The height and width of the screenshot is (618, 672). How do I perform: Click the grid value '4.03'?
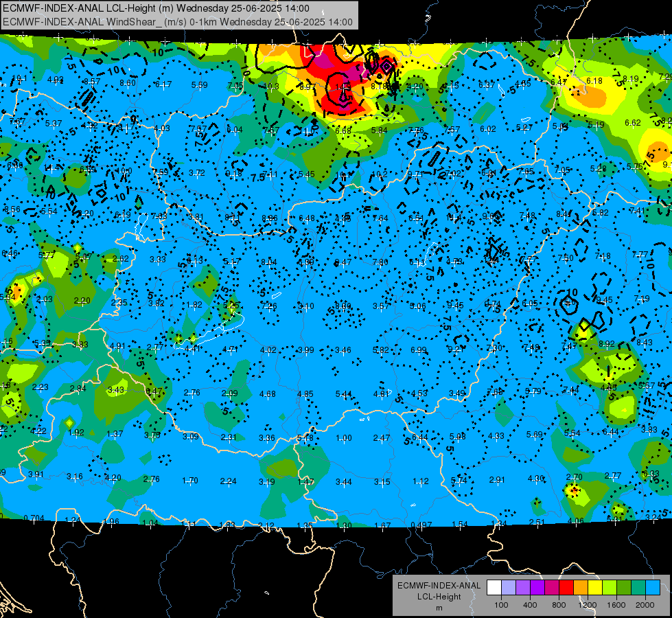(162, 128)
